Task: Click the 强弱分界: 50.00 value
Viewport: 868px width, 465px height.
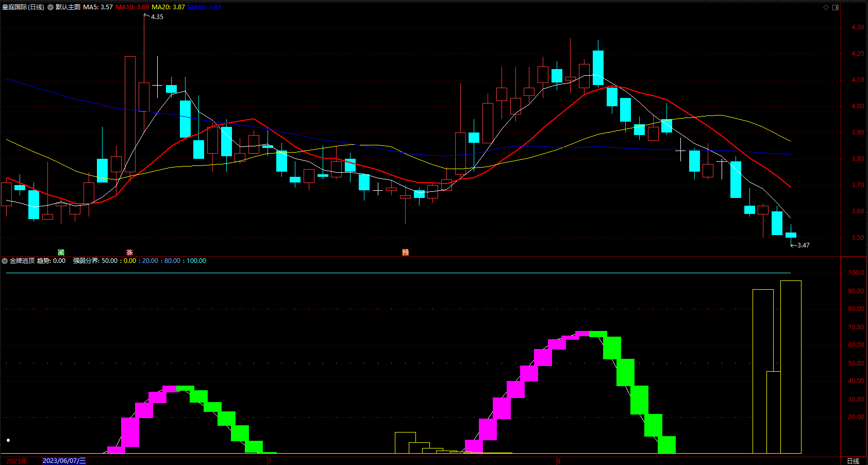Action: pos(95,261)
